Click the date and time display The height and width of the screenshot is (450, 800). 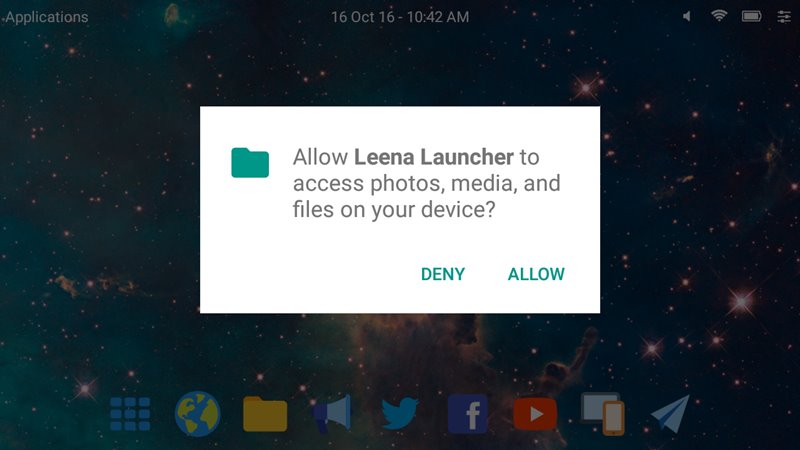pyautogui.click(x=399, y=17)
